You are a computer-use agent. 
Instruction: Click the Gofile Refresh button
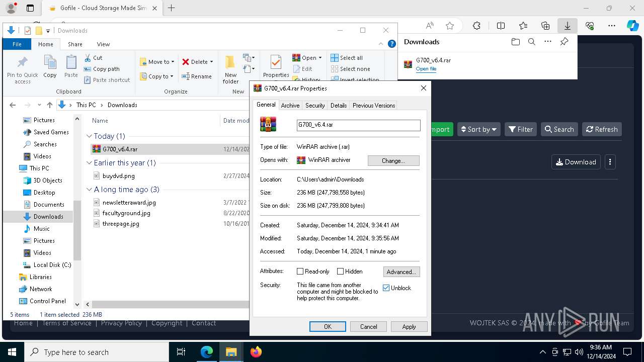pyautogui.click(x=602, y=129)
